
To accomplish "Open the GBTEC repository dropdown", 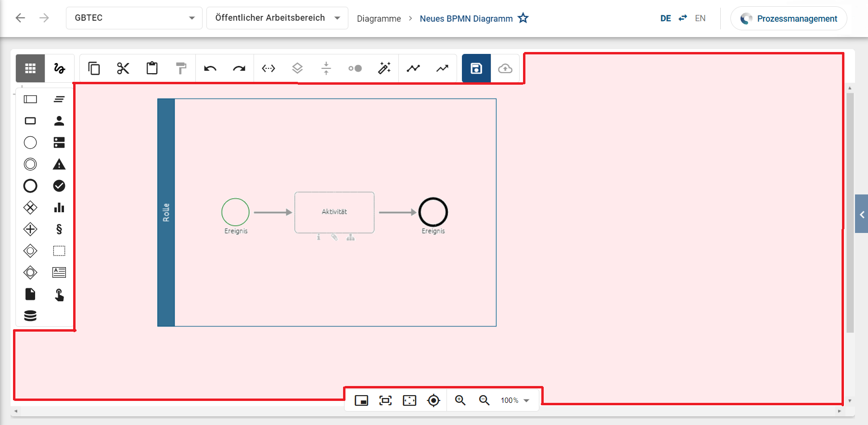I will (134, 18).
